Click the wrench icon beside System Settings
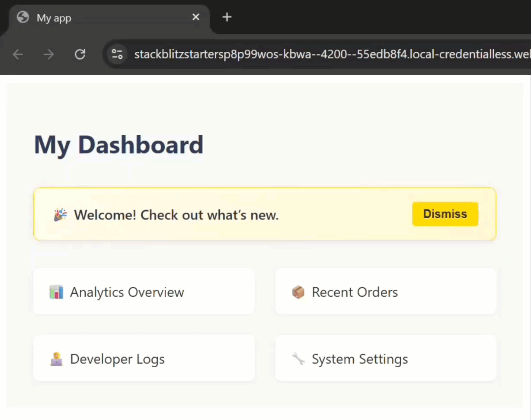The height and width of the screenshot is (420, 531). (298, 359)
